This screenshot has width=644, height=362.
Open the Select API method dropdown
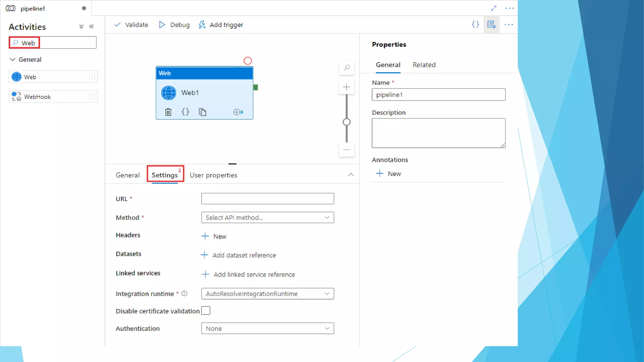click(267, 217)
